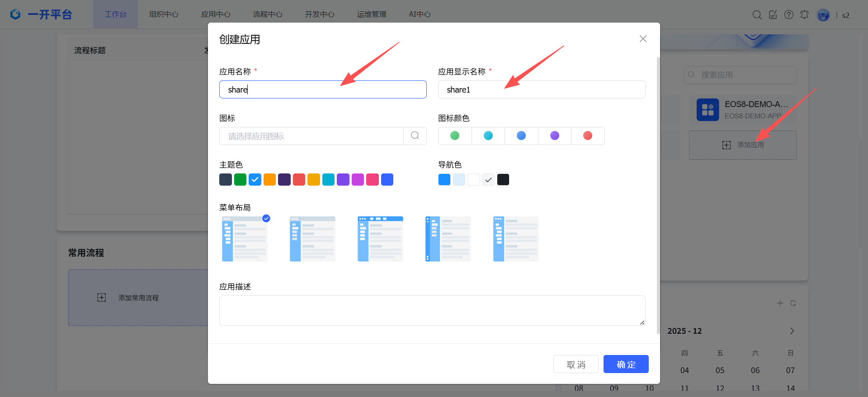This screenshot has width=868, height=397.
Task: Choose the green icon color option
Action: click(x=455, y=135)
